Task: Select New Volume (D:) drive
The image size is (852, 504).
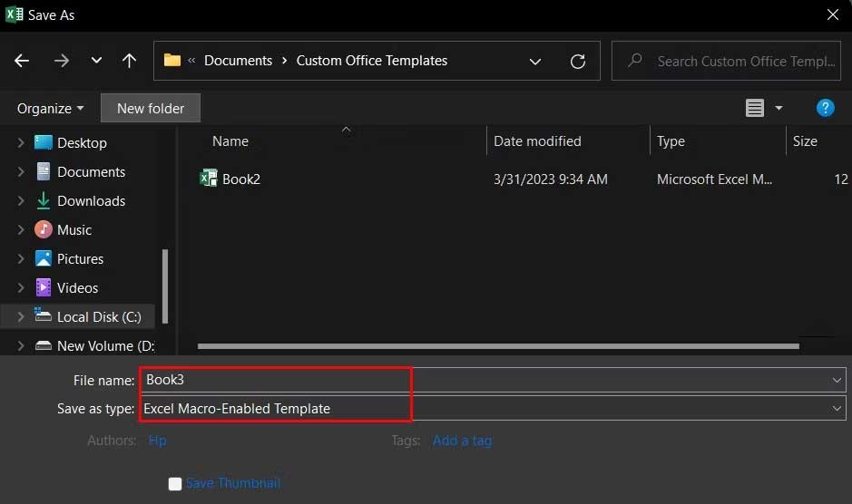Action: point(105,346)
